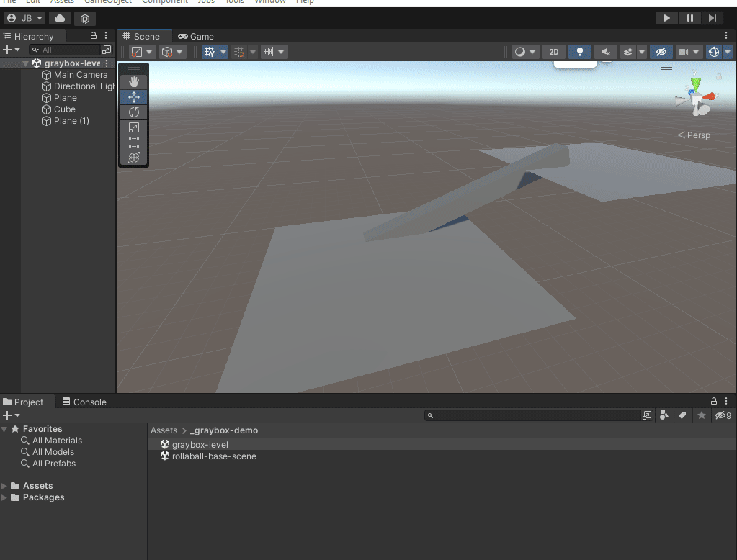Click the Project favorites star search icon
This screenshot has height=560, width=737.
click(701, 415)
